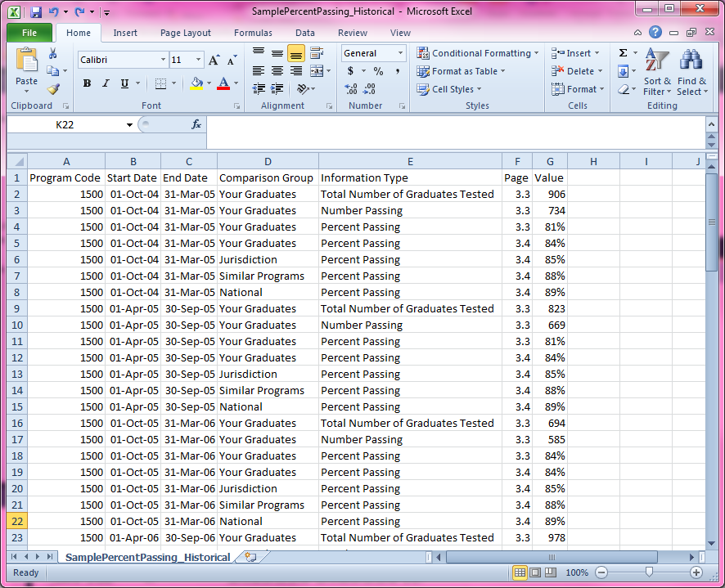Select the SamplePercentPassing_Historical sheet tab

coord(147,557)
